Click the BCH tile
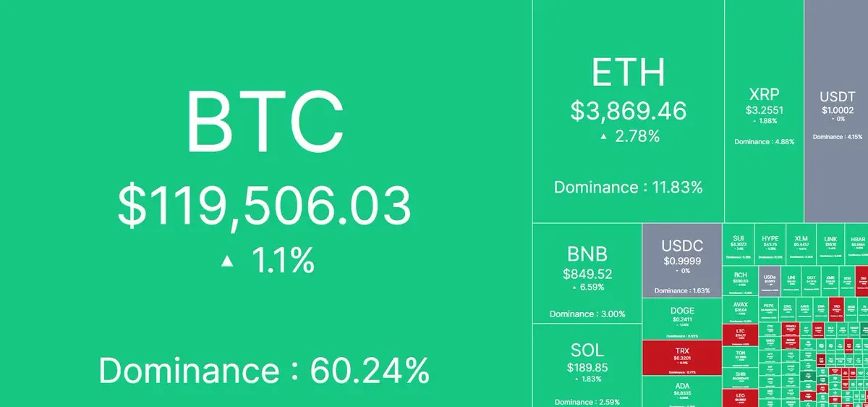 741,279
